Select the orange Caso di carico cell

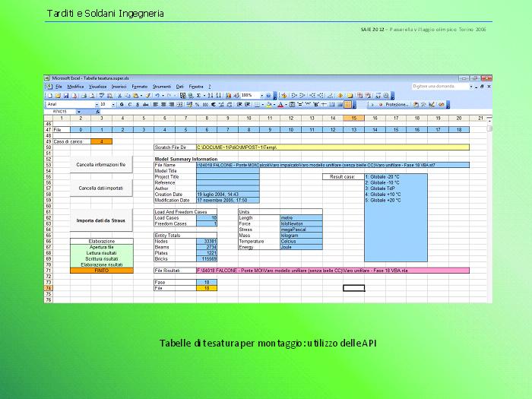pyautogui.click(x=101, y=141)
